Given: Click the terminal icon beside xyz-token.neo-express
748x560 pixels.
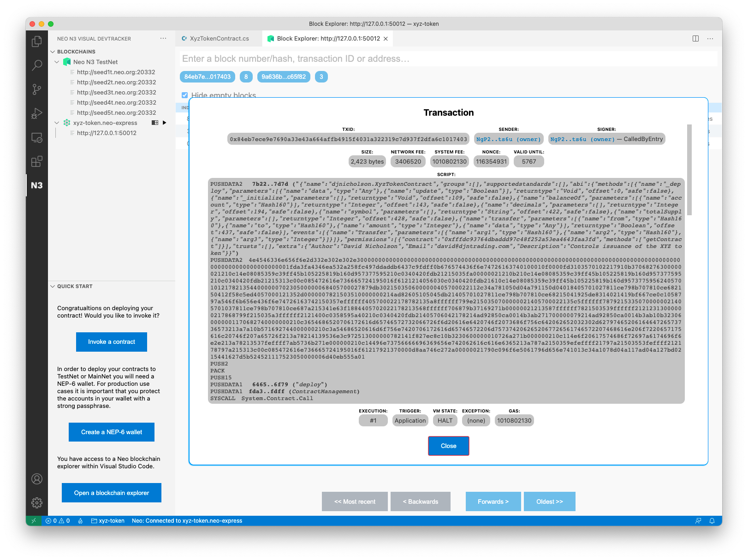Looking at the screenshot, I should pos(155,123).
